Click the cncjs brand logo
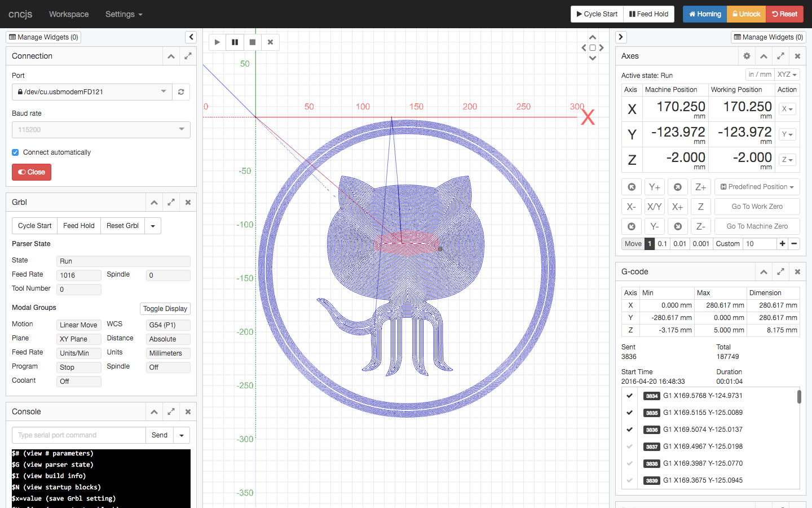 pos(20,14)
